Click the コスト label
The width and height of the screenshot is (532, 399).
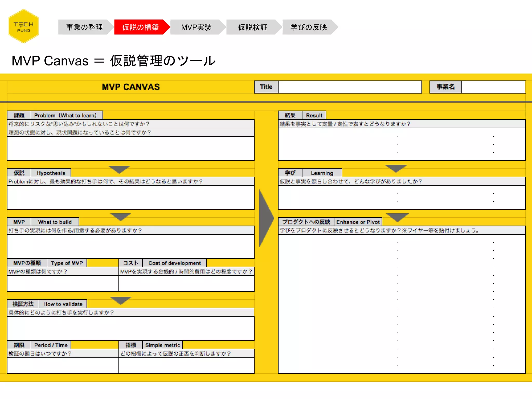131,263
